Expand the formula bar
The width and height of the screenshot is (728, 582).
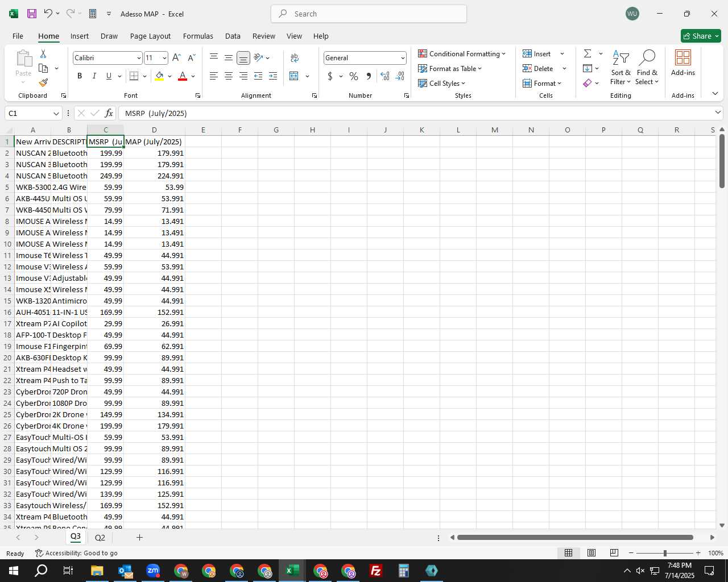tap(718, 113)
